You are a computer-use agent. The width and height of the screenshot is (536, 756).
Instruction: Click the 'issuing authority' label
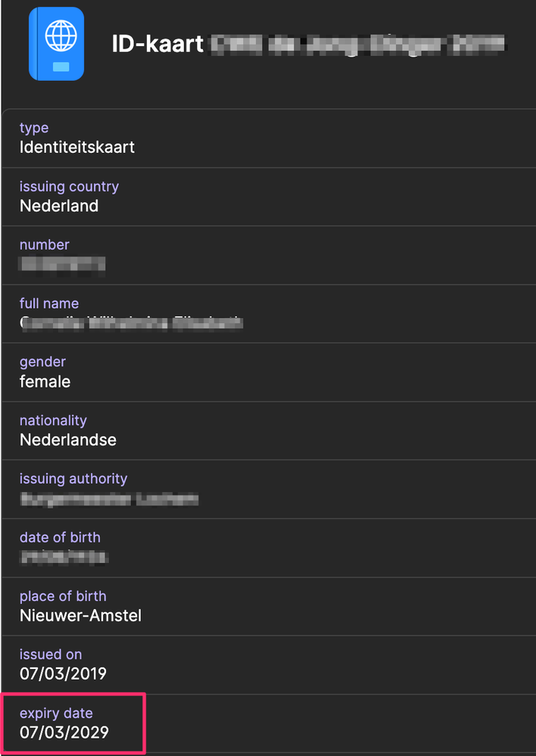73,479
